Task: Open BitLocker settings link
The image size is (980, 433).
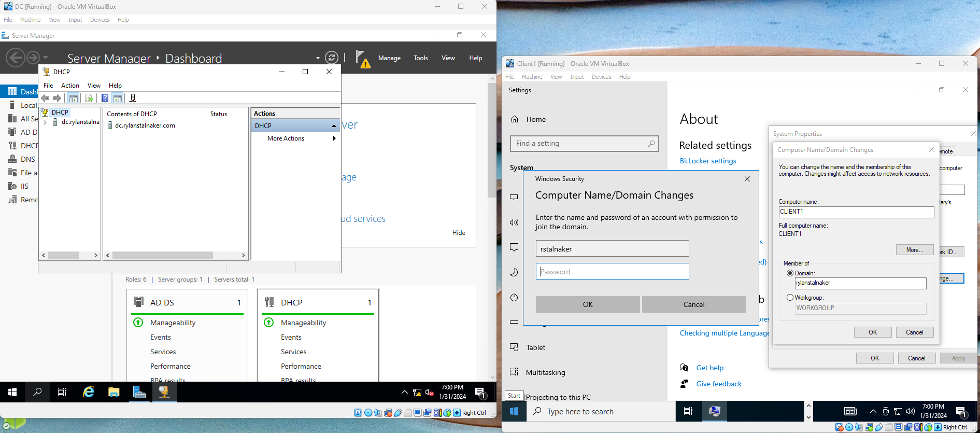Action: click(708, 161)
